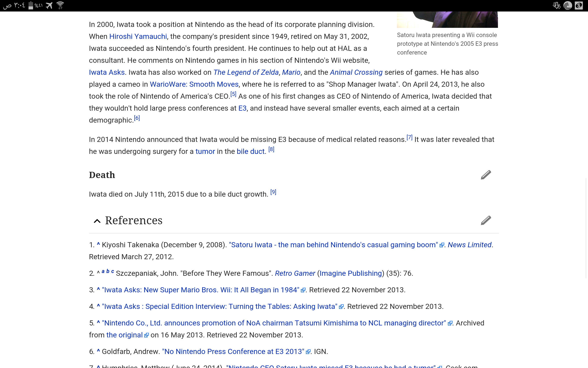
Task: Tap the References heading text
Action: coord(134,221)
